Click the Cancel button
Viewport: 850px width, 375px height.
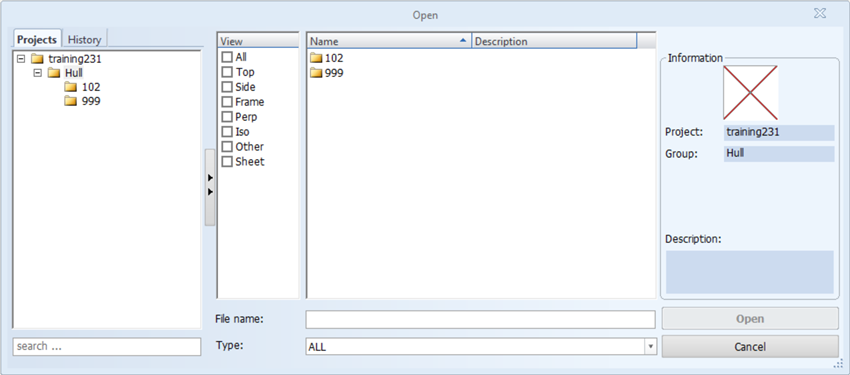point(750,346)
